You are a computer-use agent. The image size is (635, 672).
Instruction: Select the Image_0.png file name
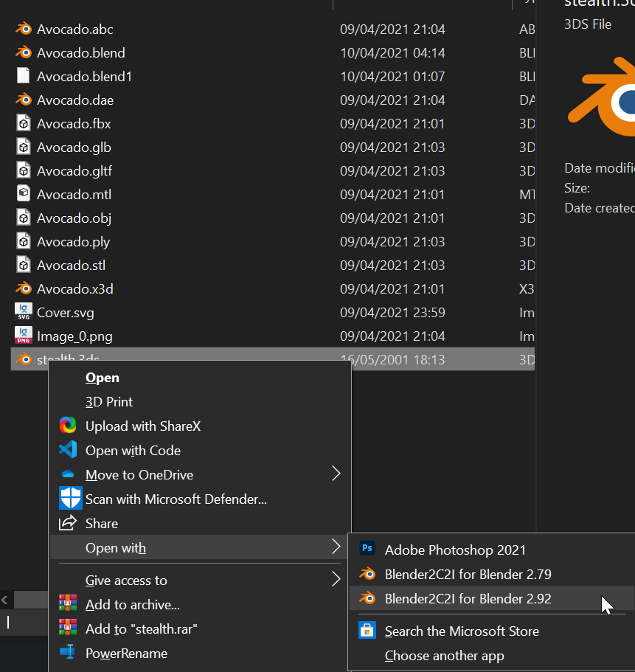[x=74, y=336]
